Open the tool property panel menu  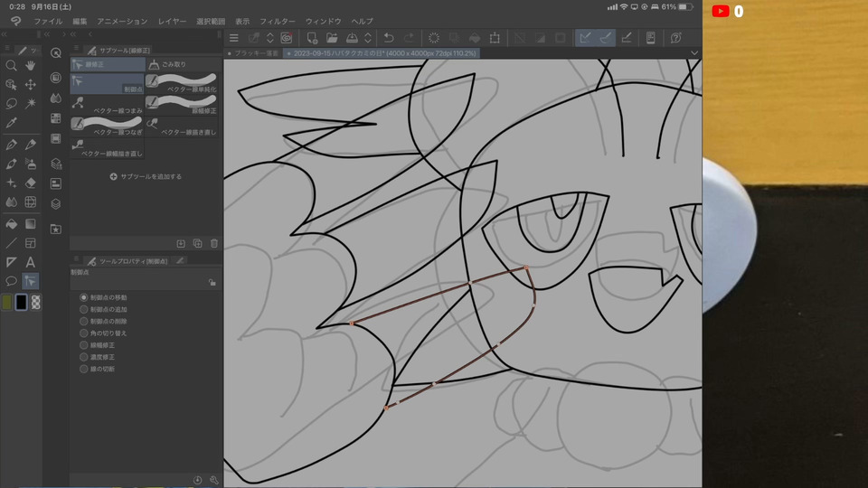click(76, 259)
